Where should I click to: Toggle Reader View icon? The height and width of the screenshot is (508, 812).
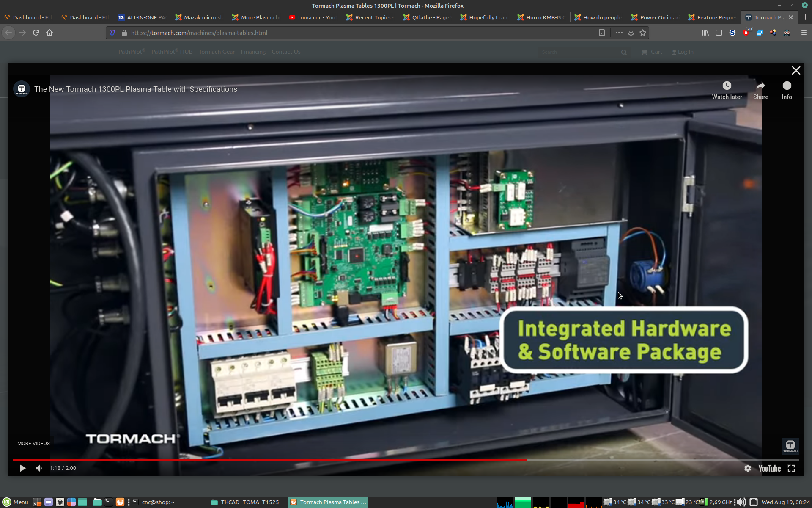(x=602, y=33)
